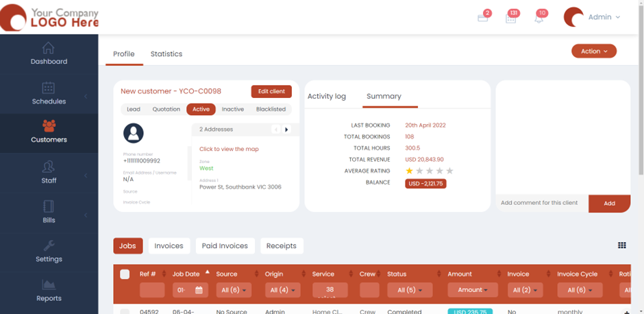Viewport: 644px width, 314px height.
Task: Open the Dashboard home icon
Action: [x=48, y=48]
